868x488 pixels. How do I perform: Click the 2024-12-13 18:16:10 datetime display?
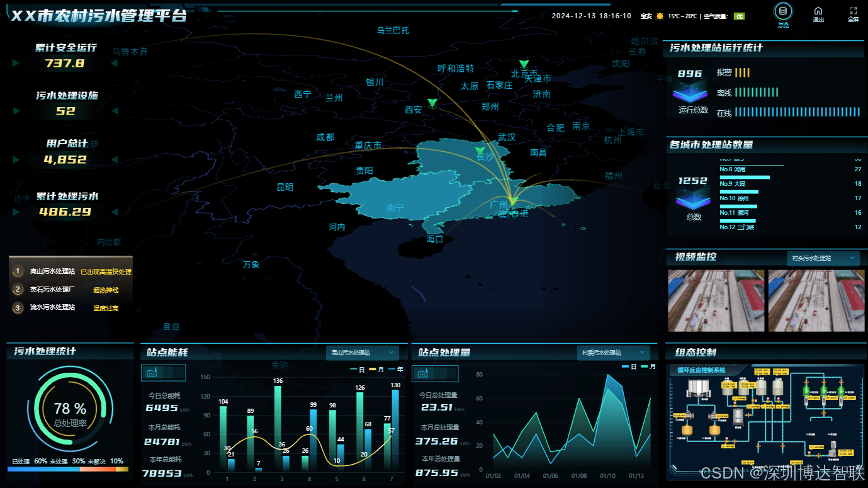click(x=592, y=16)
